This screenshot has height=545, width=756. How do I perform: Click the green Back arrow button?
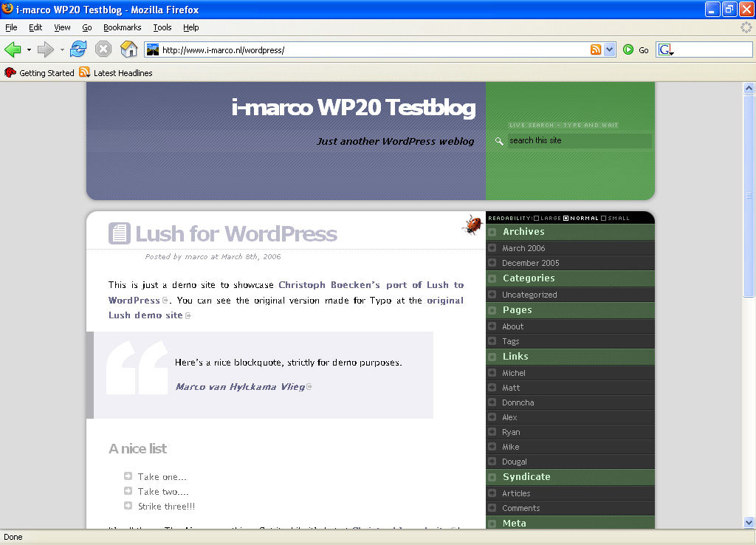(x=13, y=49)
